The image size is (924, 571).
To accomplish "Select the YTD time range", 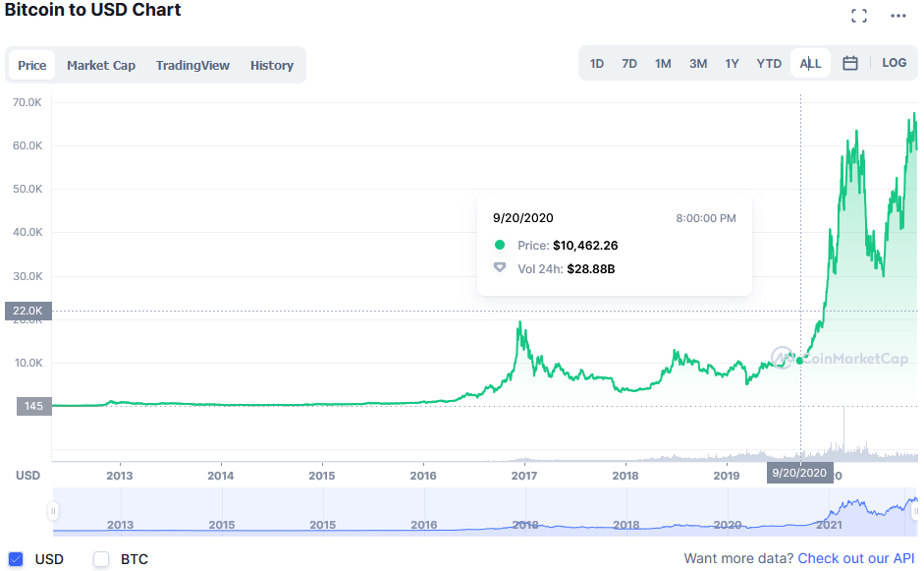I will tap(769, 63).
